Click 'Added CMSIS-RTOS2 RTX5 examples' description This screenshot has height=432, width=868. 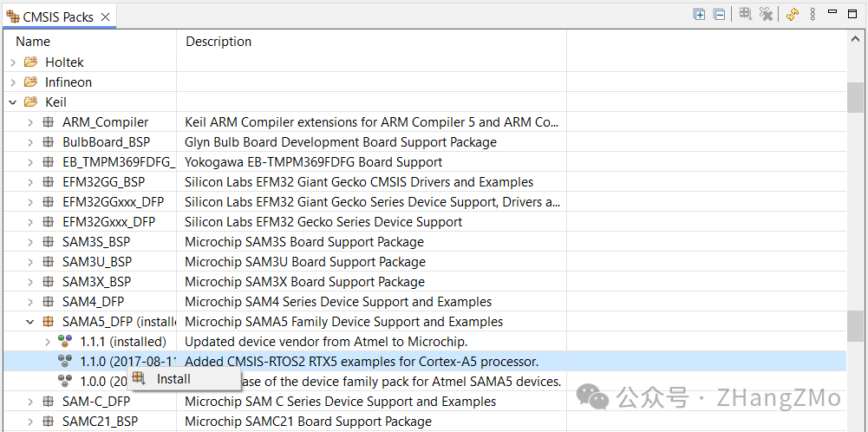click(x=362, y=362)
